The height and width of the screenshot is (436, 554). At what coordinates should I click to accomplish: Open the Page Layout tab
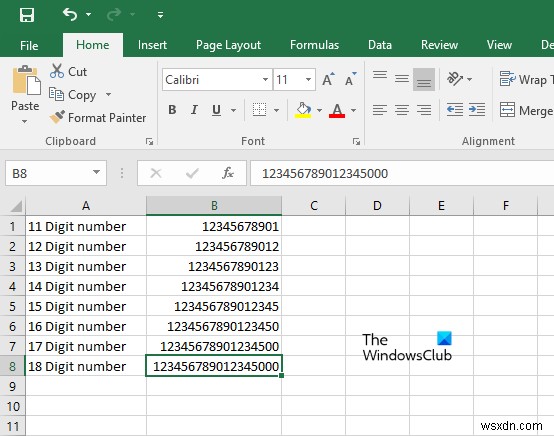pos(229,45)
